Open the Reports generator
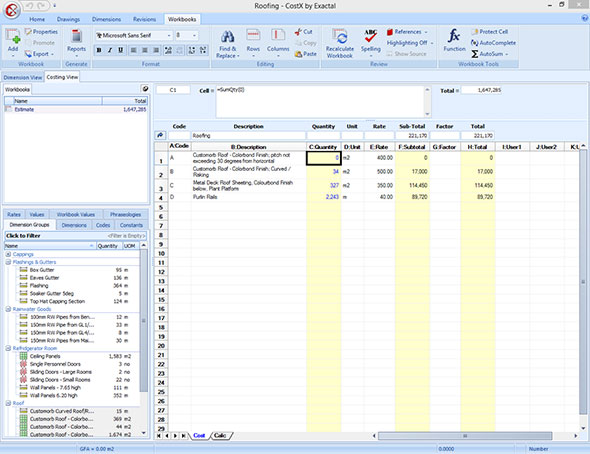The image size is (590, 454). (76, 41)
